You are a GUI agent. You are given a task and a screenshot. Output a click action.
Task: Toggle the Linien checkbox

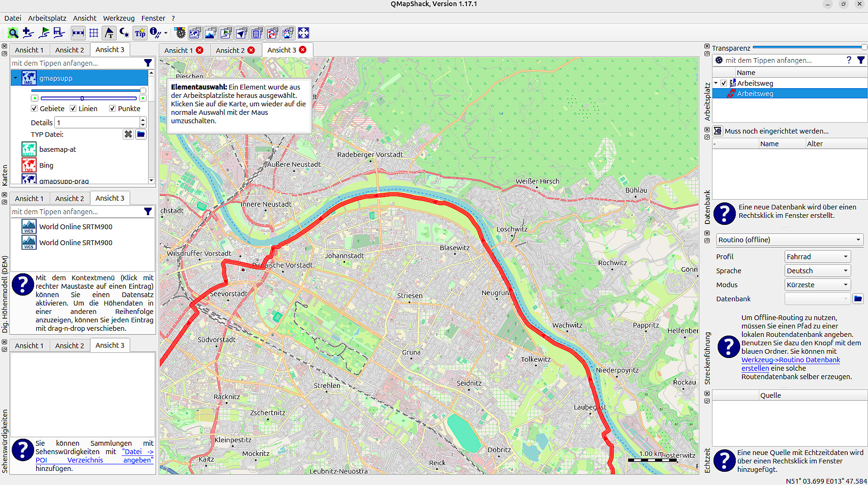click(73, 108)
